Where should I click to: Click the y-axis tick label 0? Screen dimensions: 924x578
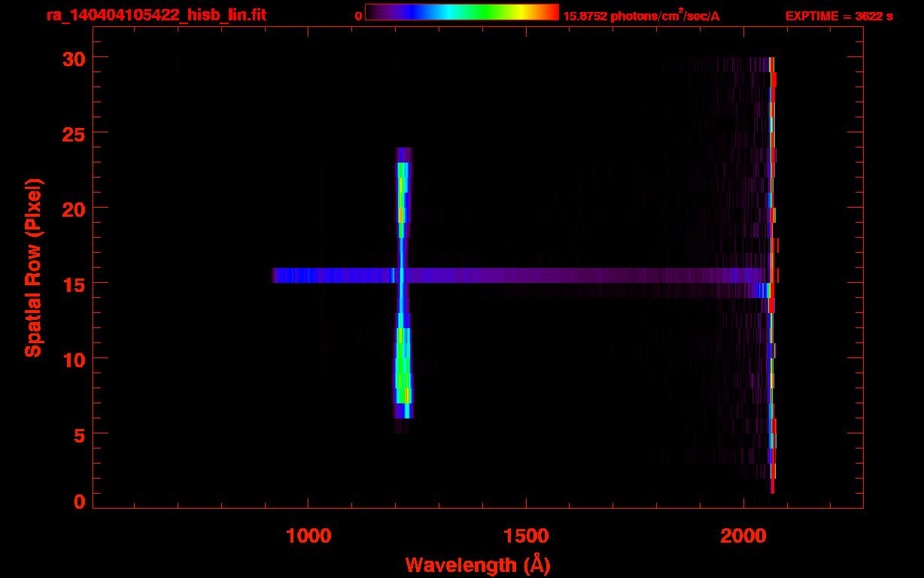[79, 501]
